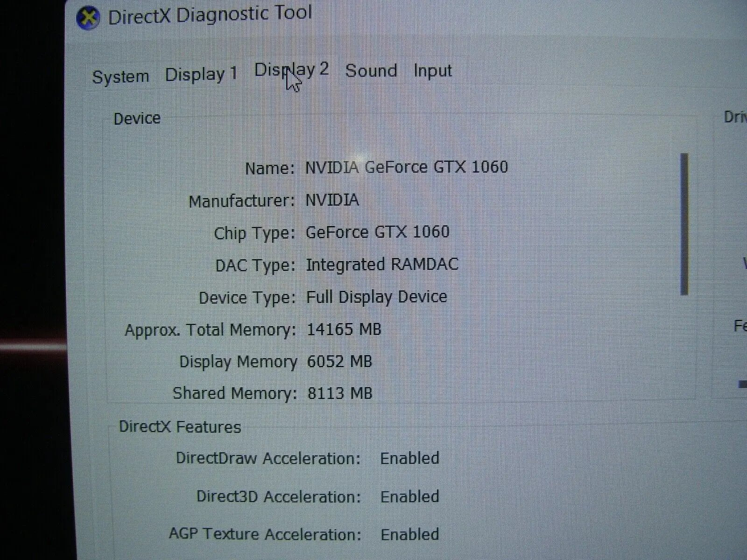
Task: Switch to the System tab
Action: (x=120, y=77)
